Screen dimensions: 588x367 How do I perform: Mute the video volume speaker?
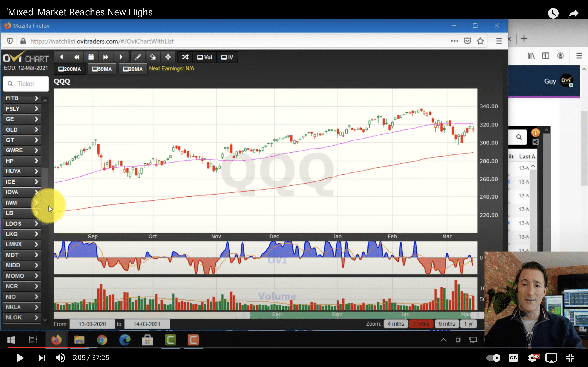click(60, 358)
